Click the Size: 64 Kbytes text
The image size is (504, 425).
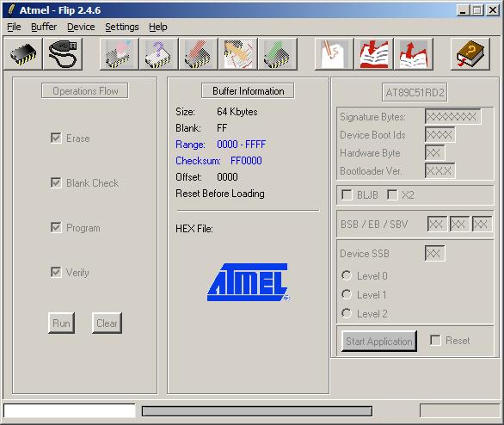tap(217, 112)
